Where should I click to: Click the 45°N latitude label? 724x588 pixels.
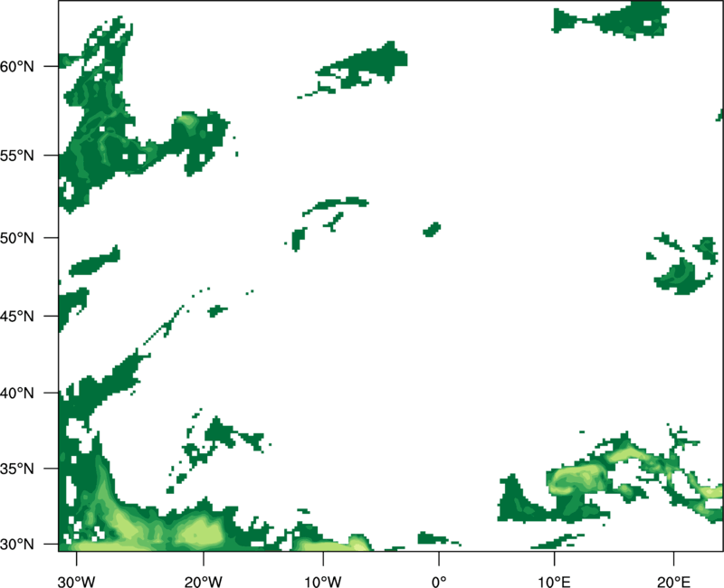pos(17,316)
